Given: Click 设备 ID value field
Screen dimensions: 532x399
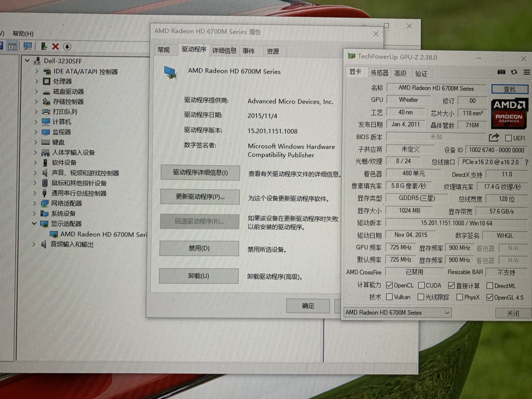Looking at the screenshot, I should point(496,150).
